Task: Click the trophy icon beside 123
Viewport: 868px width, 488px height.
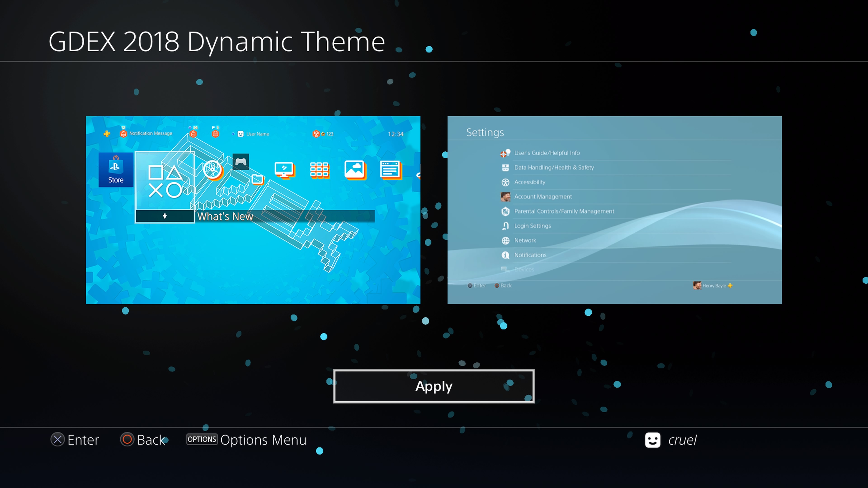Action: (316, 134)
